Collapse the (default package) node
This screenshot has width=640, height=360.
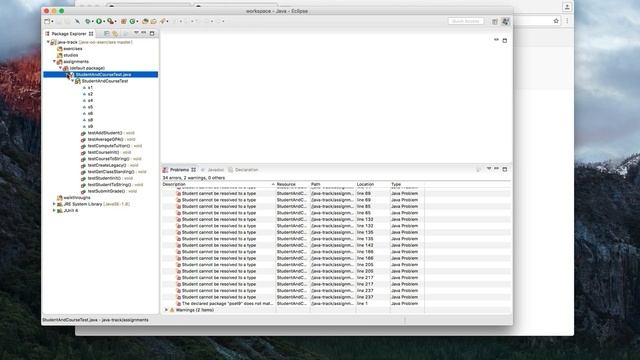pos(60,68)
